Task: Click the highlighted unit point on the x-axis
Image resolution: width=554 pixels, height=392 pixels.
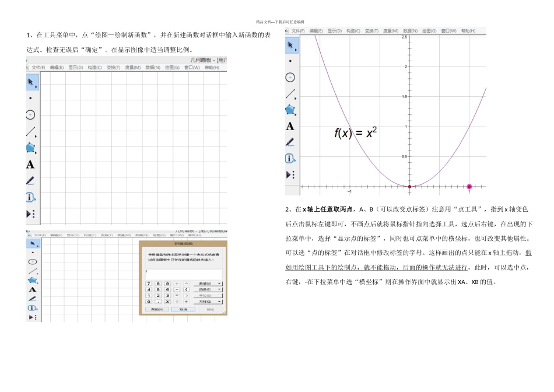Action: click(469, 187)
